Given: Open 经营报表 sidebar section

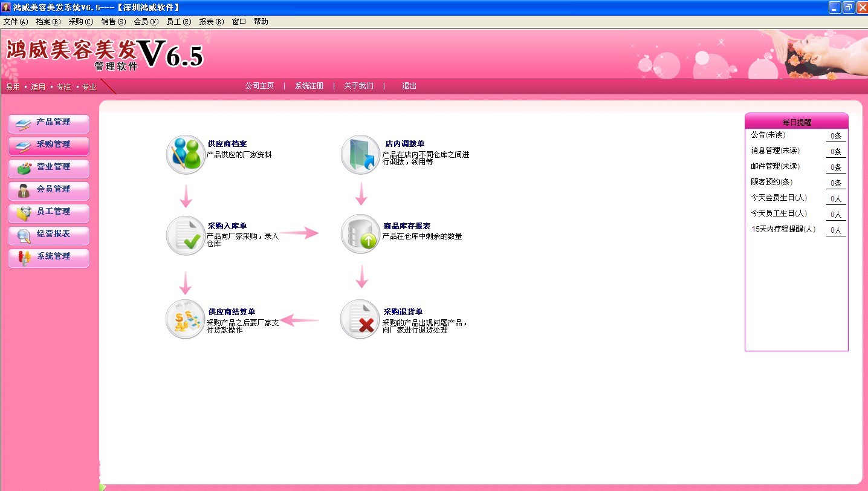Looking at the screenshot, I should click(x=49, y=235).
